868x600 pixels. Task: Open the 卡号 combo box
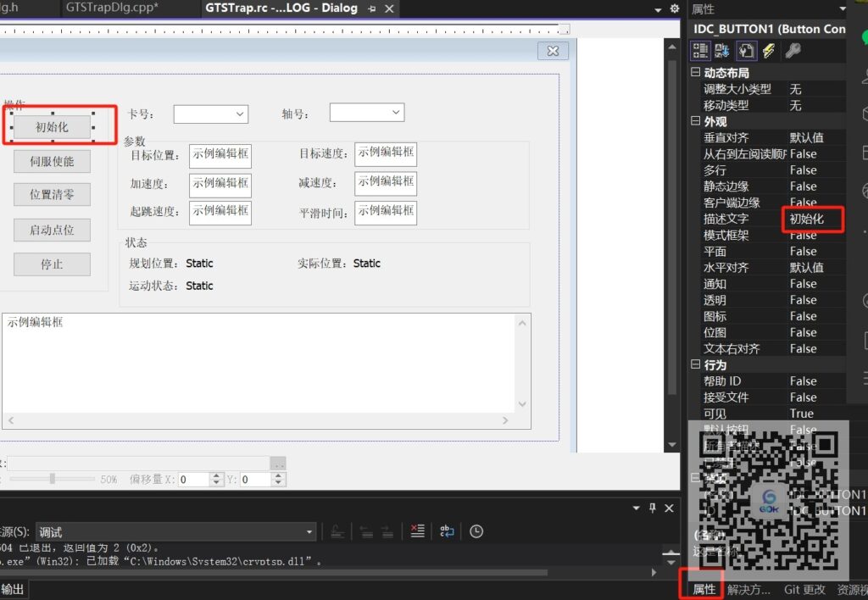[211, 114]
